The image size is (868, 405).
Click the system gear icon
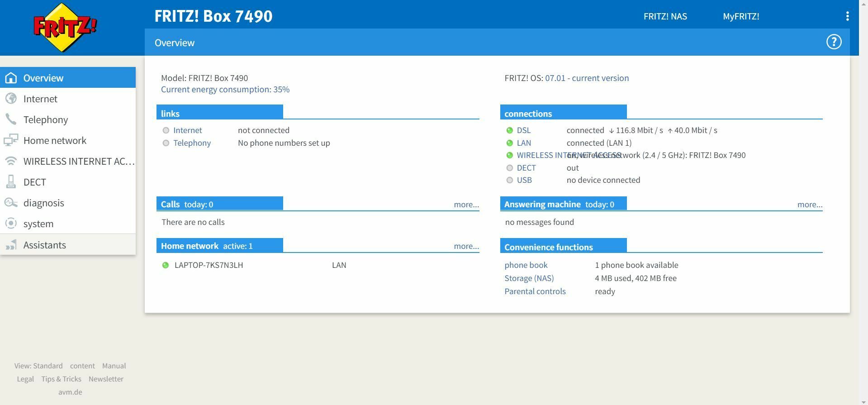11,224
